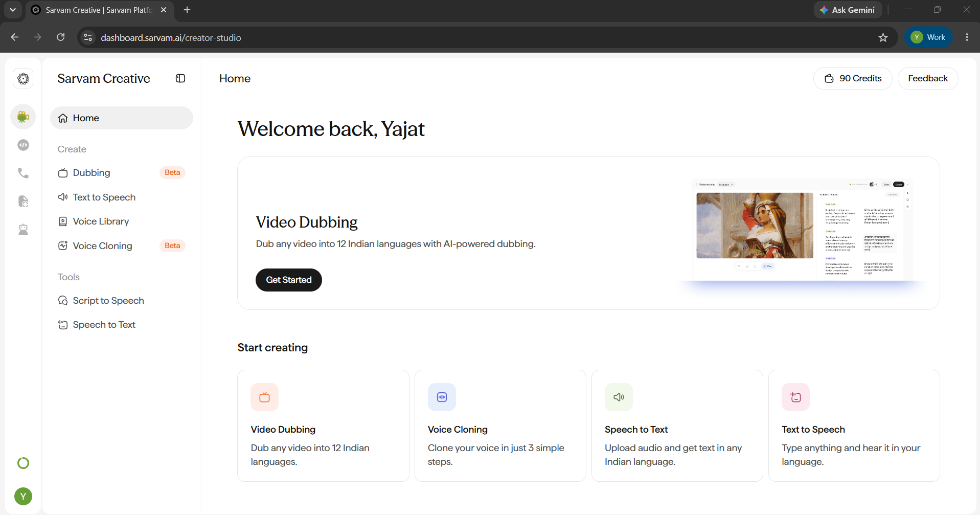Collapse the Sarvam Creative sidebar panel
Image resolution: width=980 pixels, height=515 pixels.
pyautogui.click(x=180, y=78)
